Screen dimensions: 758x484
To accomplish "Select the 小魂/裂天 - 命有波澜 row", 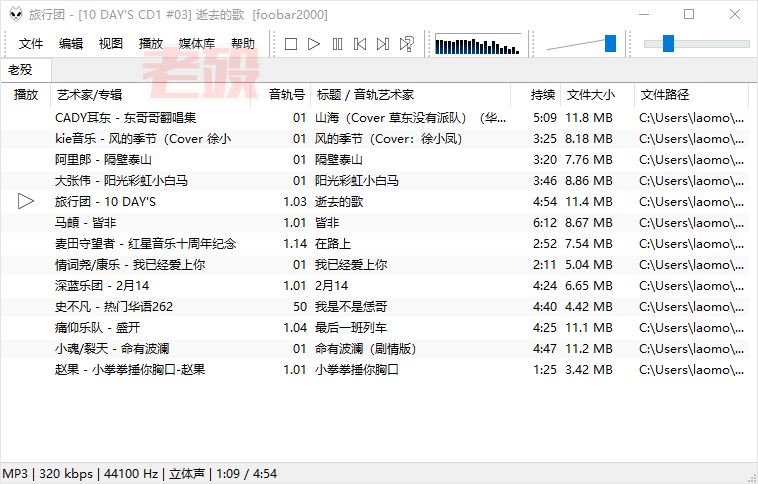I will (375, 349).
